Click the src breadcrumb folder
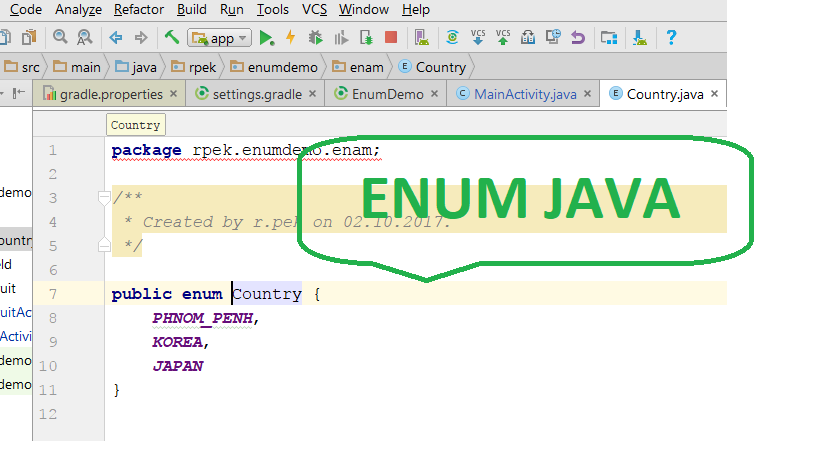The width and height of the screenshot is (819, 460). (x=22, y=67)
